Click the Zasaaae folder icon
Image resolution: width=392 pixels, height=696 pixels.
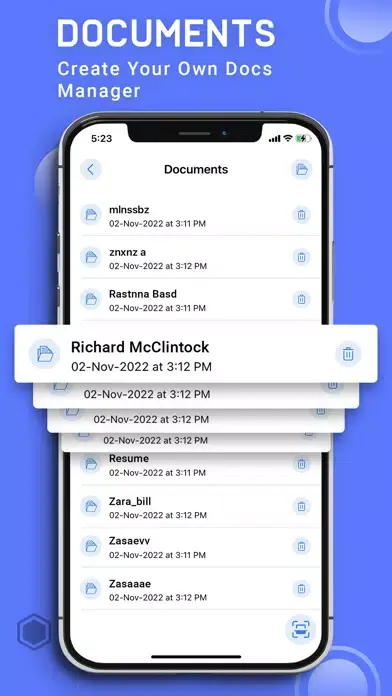[91, 589]
